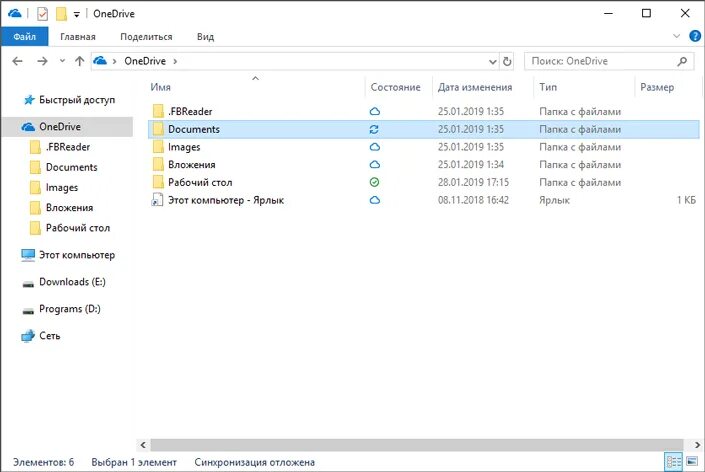Switch to the Вид ribbon tab
This screenshot has width=705, height=472.
tap(205, 37)
